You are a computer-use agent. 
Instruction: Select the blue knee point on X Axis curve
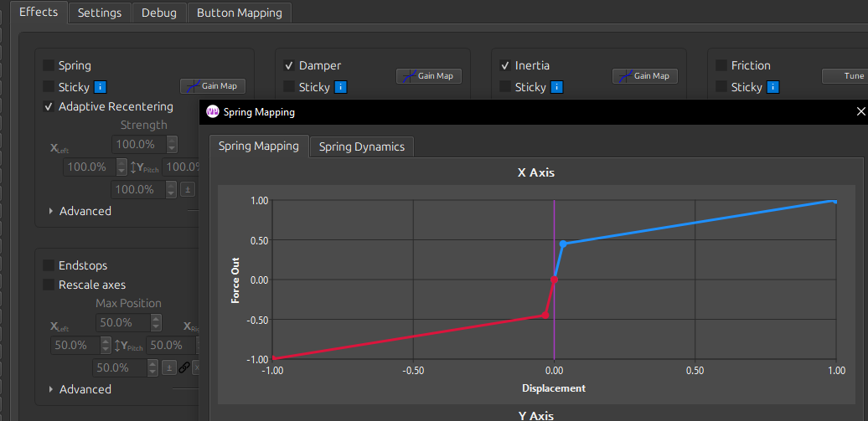click(x=563, y=244)
